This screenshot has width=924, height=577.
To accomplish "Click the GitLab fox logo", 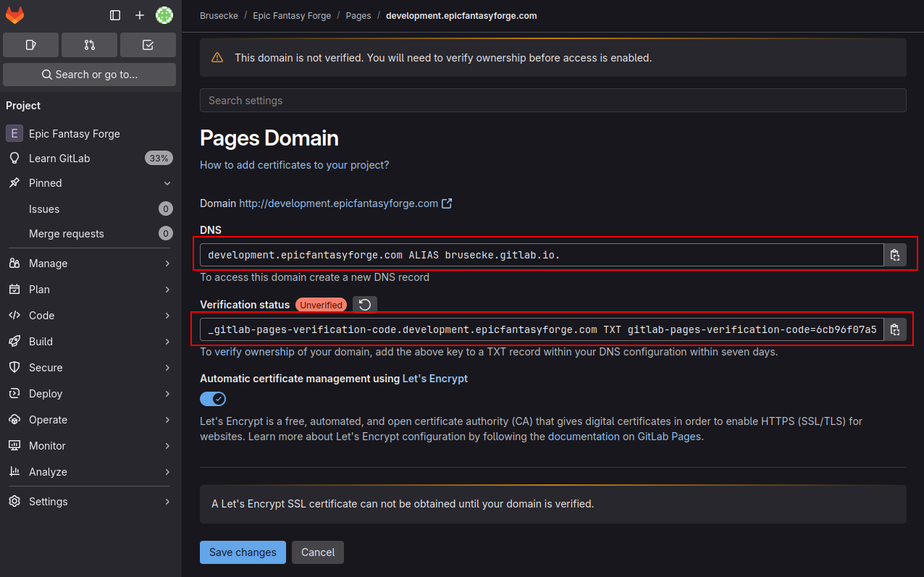I will point(14,14).
